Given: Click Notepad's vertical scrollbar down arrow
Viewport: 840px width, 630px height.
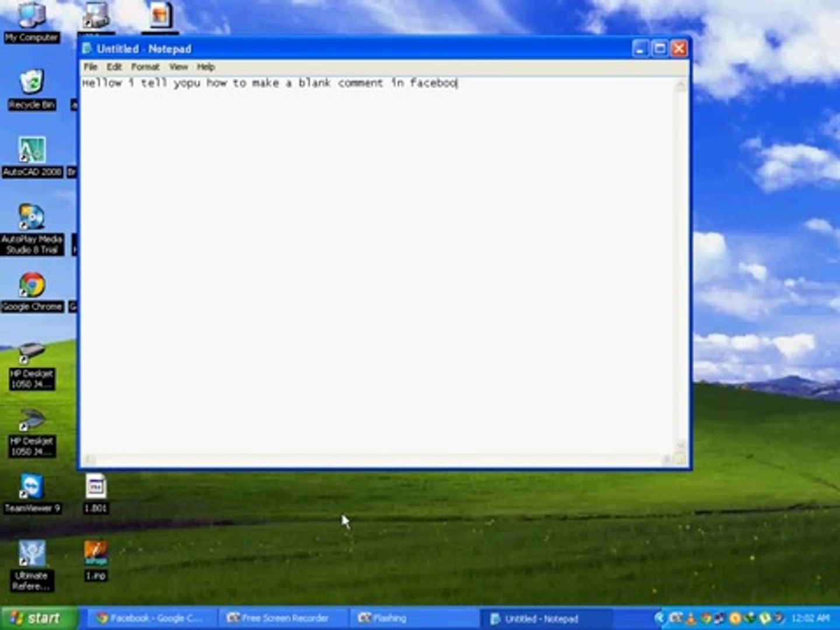Looking at the screenshot, I should click(681, 446).
